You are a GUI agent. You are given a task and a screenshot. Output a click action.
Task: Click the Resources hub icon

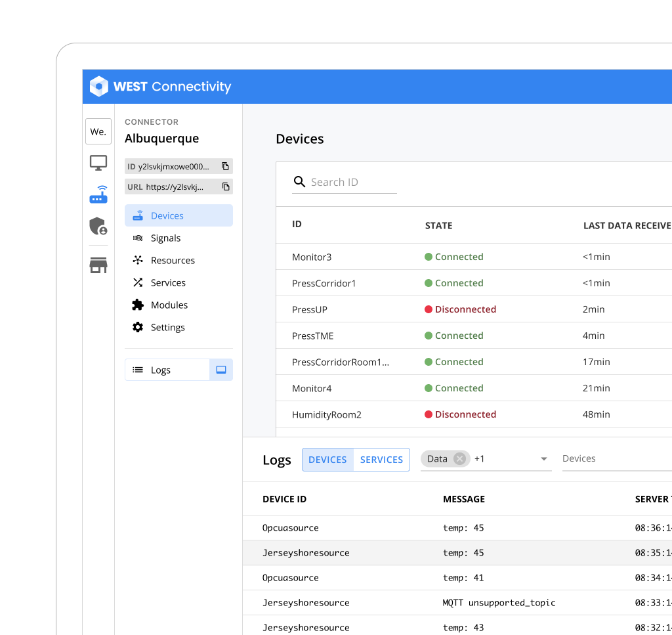coord(138,260)
